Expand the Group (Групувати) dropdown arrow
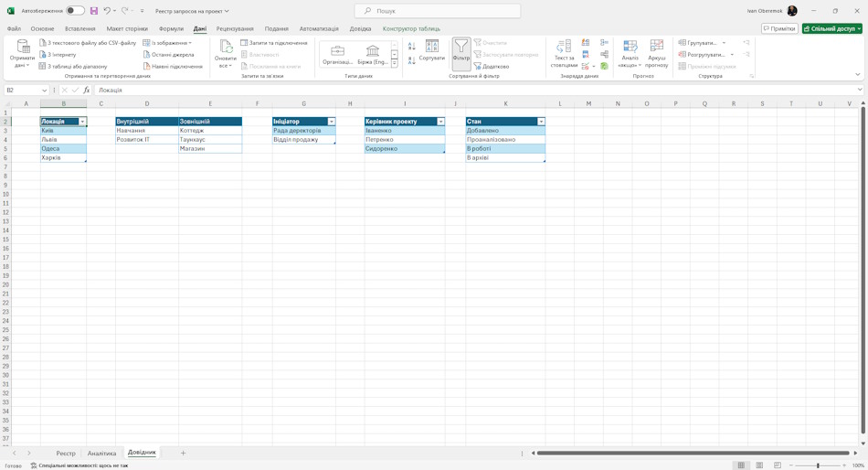 point(724,43)
